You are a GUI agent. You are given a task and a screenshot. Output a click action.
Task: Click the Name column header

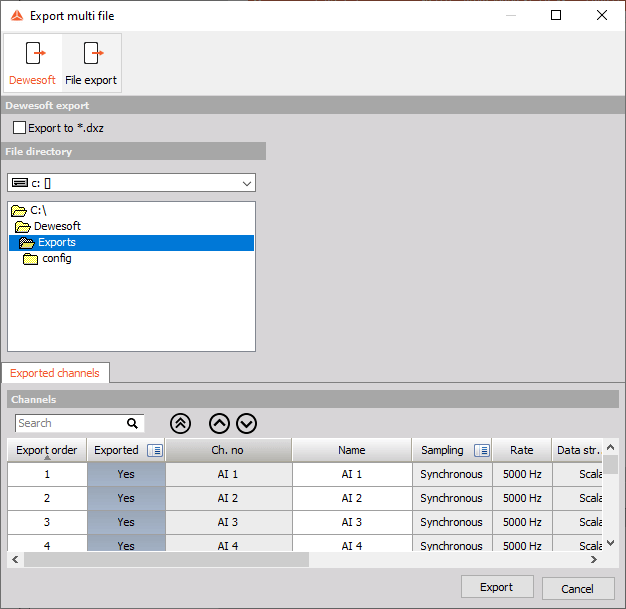[x=352, y=450]
